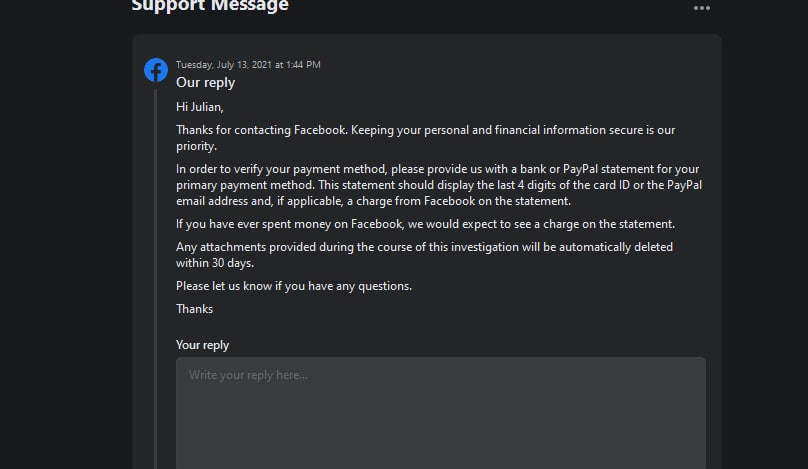
Task: Click the "If you have ever spent money" sentence
Action: point(425,224)
